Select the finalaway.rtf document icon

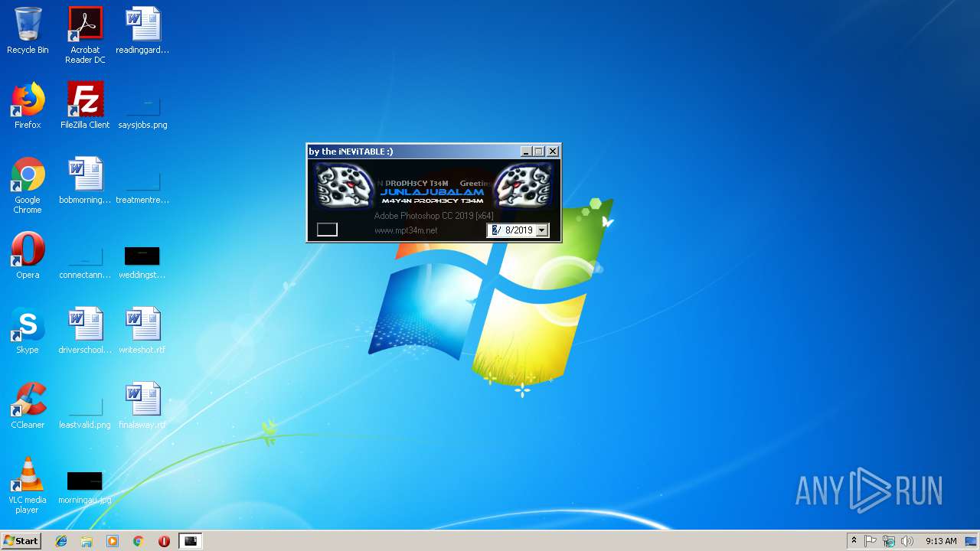coord(142,406)
